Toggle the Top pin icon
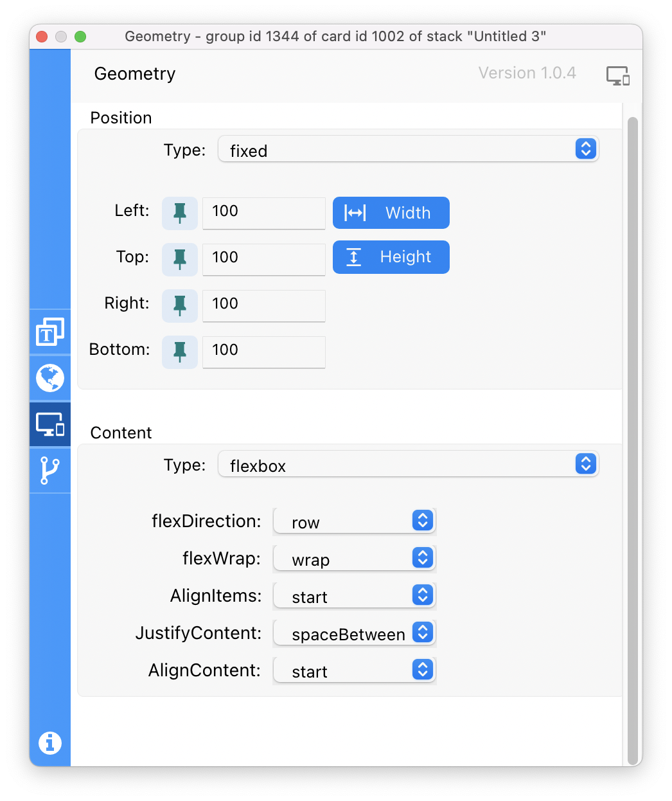The width and height of the screenshot is (672, 801). [x=180, y=259]
